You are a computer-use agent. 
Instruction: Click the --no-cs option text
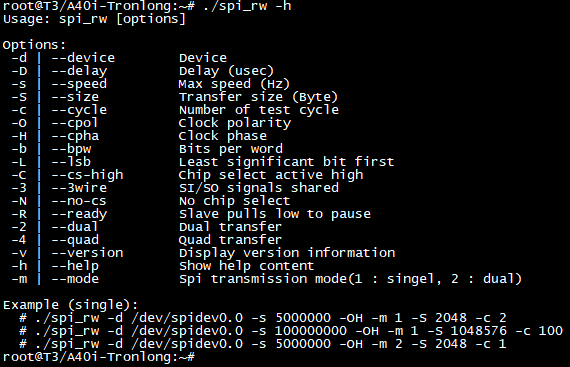click(x=79, y=201)
